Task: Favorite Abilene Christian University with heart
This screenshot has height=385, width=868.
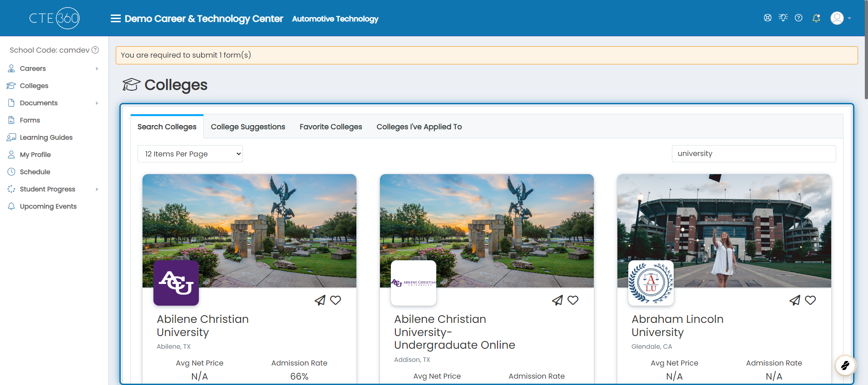Action: (x=335, y=300)
